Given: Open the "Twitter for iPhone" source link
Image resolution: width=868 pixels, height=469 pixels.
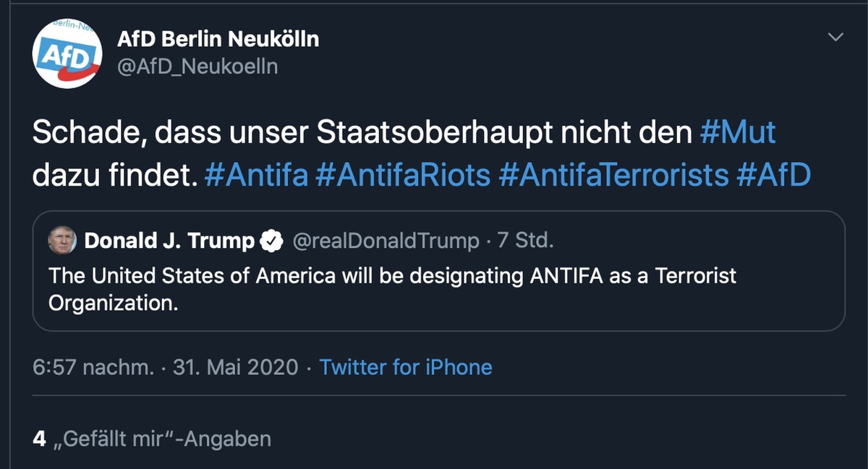Looking at the screenshot, I should (406, 367).
